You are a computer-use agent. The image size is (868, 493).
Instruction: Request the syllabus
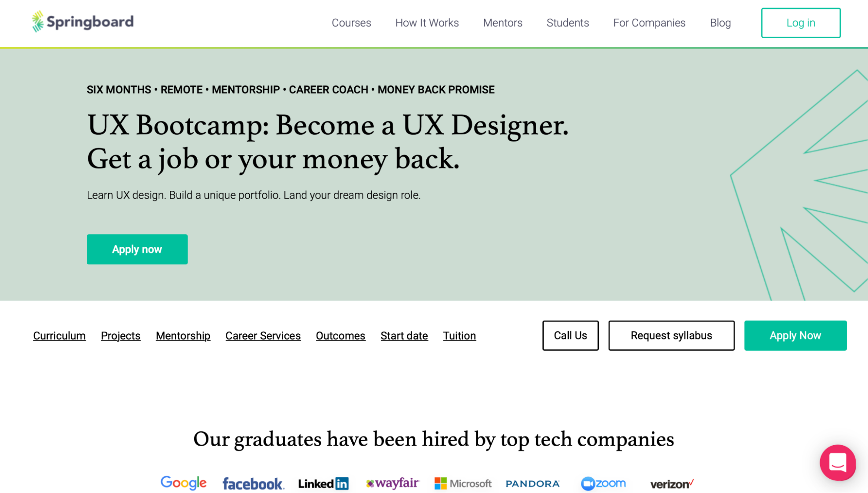[x=671, y=335]
